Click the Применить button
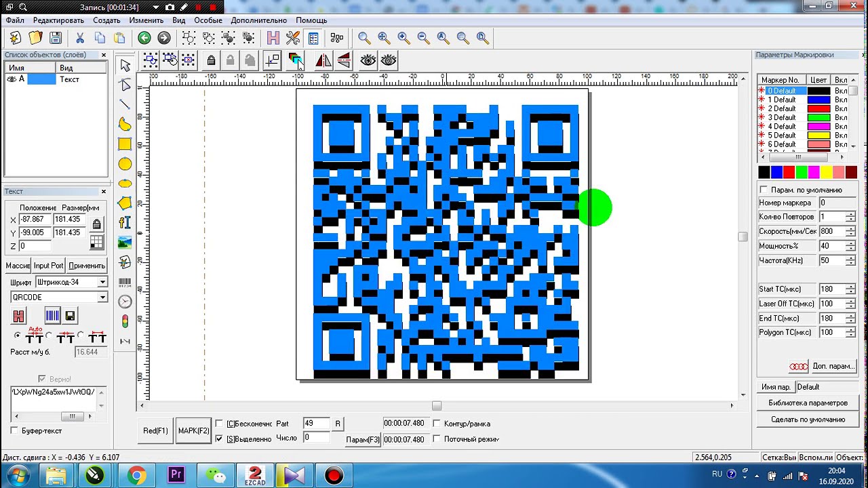Image resolution: width=868 pixels, height=488 pixels. coord(87,266)
